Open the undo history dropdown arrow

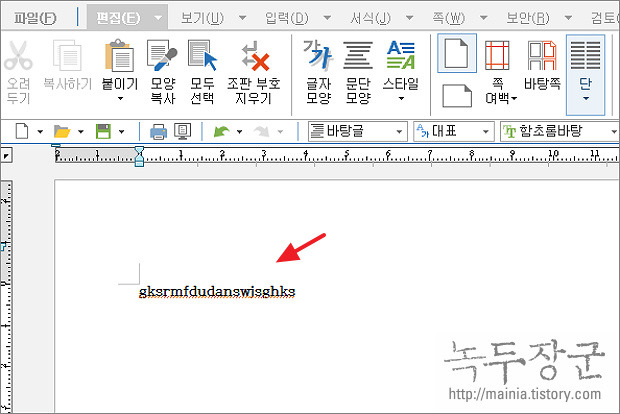coord(239,132)
